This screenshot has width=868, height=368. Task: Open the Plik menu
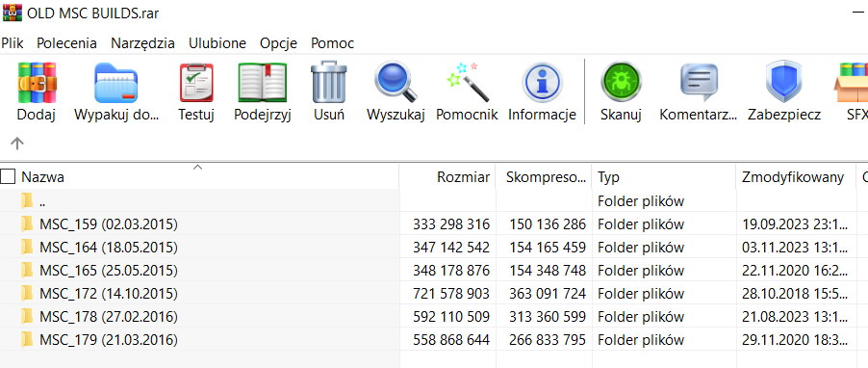(x=13, y=43)
